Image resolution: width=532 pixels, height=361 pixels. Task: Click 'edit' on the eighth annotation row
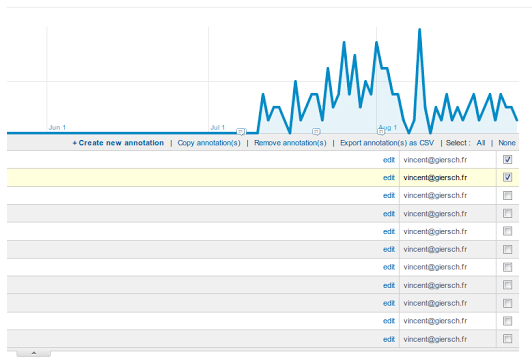point(389,285)
